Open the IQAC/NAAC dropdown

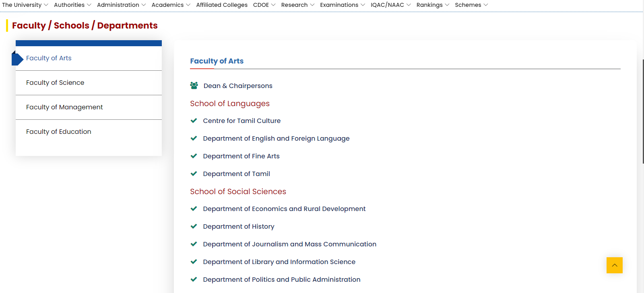(390, 5)
